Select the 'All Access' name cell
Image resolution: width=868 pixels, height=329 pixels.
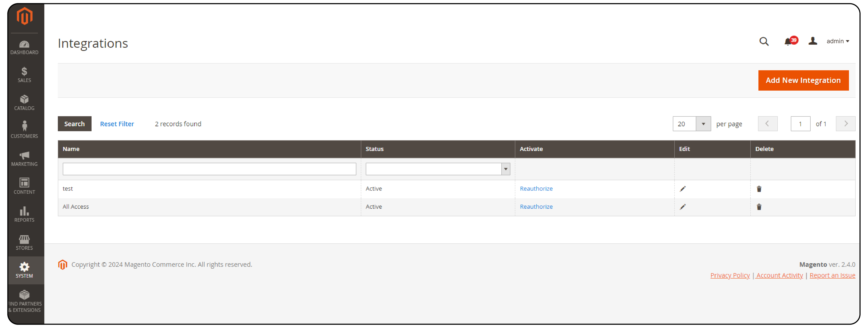tap(209, 207)
